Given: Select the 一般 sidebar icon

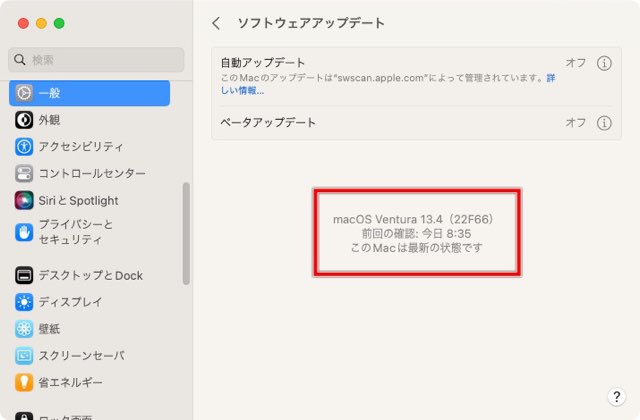Looking at the screenshot, I should (24, 93).
